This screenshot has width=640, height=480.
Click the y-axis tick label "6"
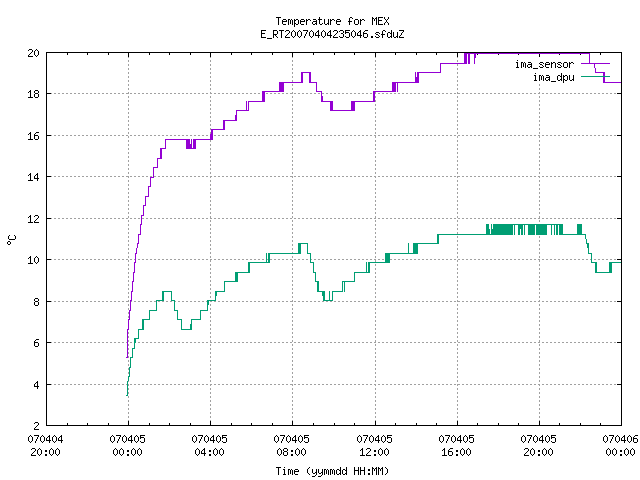[37, 343]
